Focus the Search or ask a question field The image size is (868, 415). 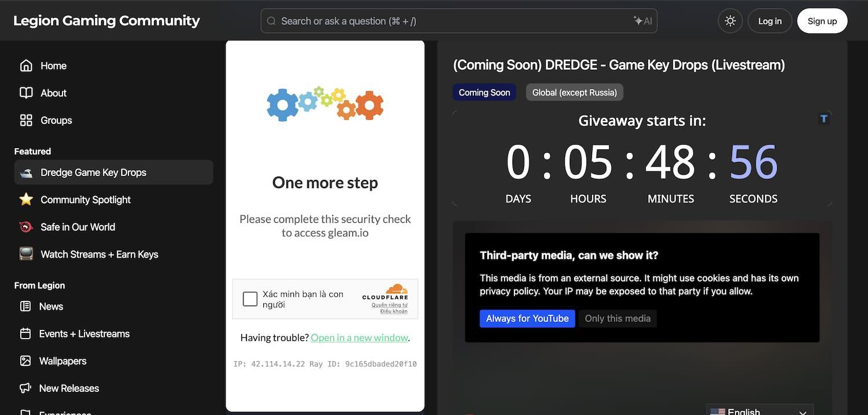[x=459, y=21]
